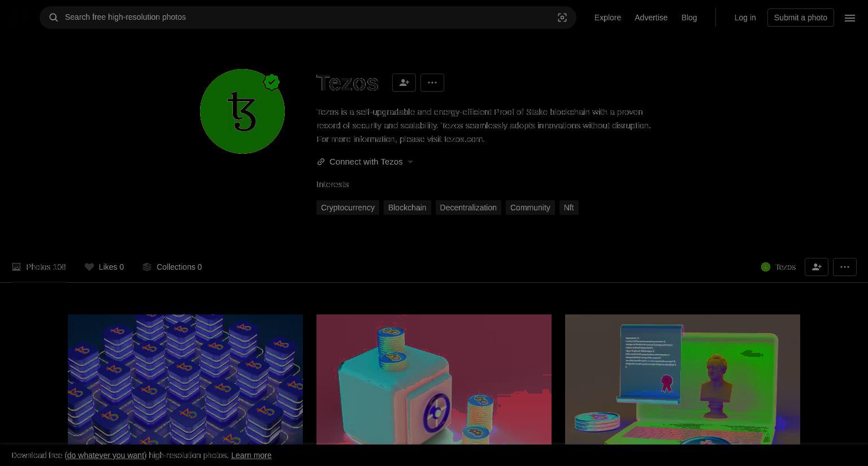Select the Community interest tag

530,208
